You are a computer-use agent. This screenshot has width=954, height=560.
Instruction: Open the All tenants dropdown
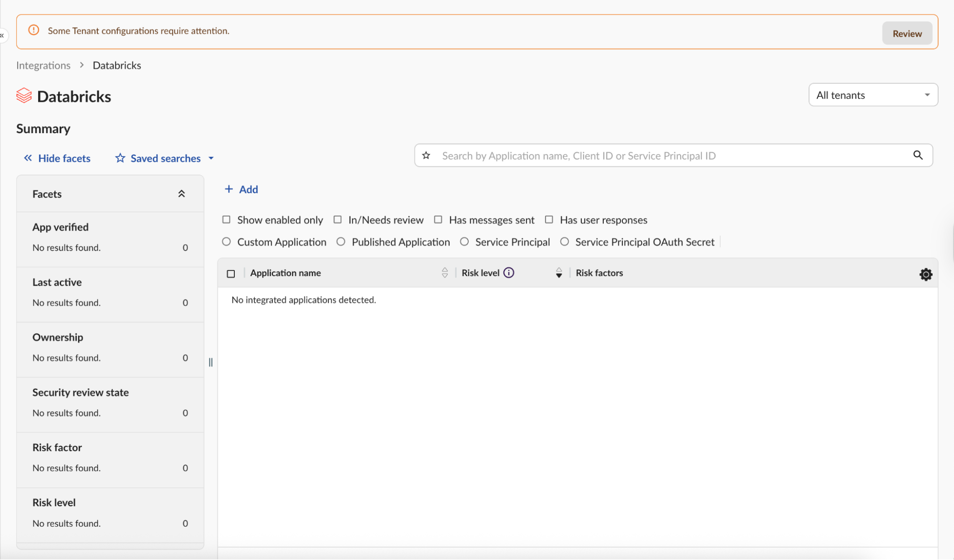[873, 95]
